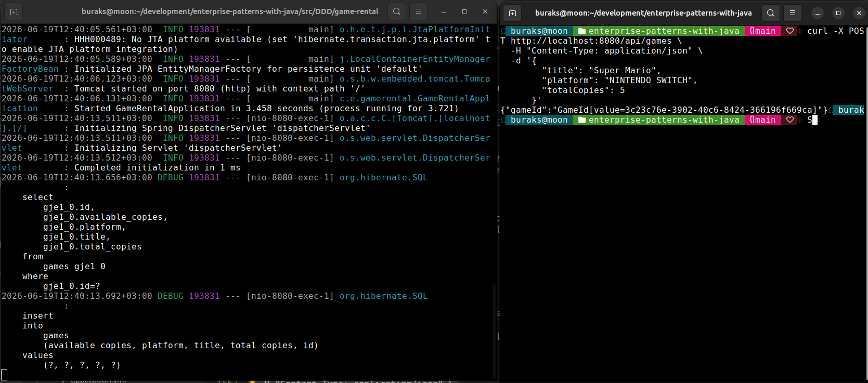Click the gameId JSON response line
This screenshot has width=868, height=383.
click(x=664, y=110)
